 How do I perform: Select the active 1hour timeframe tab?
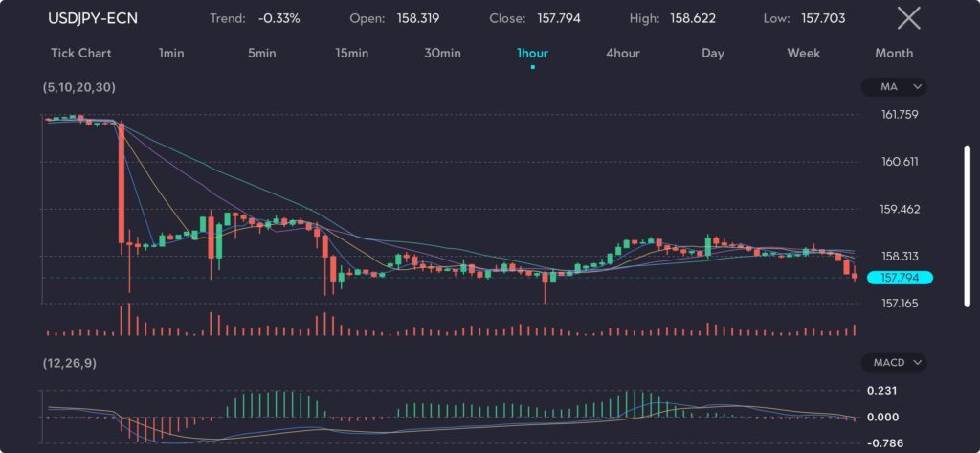[x=532, y=53]
